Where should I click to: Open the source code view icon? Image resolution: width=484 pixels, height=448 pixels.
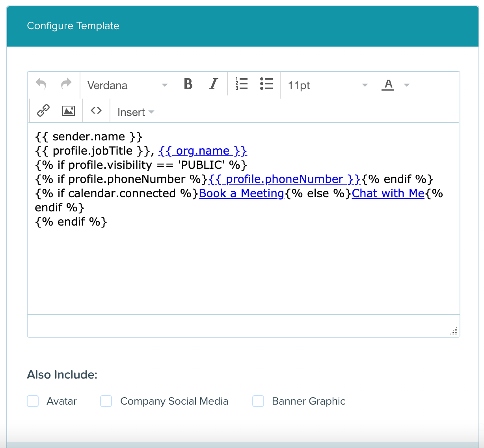(x=96, y=111)
